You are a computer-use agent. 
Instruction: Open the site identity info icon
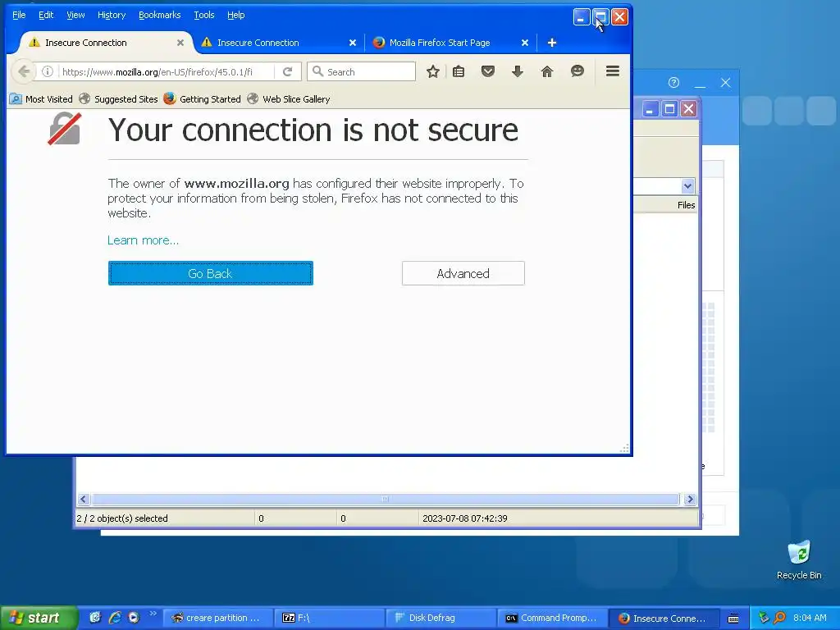(47, 71)
